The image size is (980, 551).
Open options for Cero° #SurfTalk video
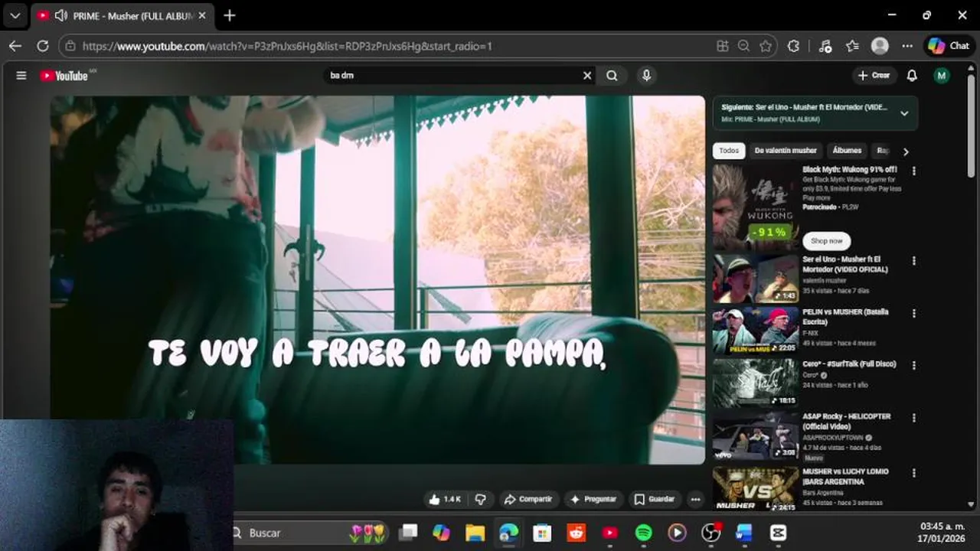coord(913,366)
